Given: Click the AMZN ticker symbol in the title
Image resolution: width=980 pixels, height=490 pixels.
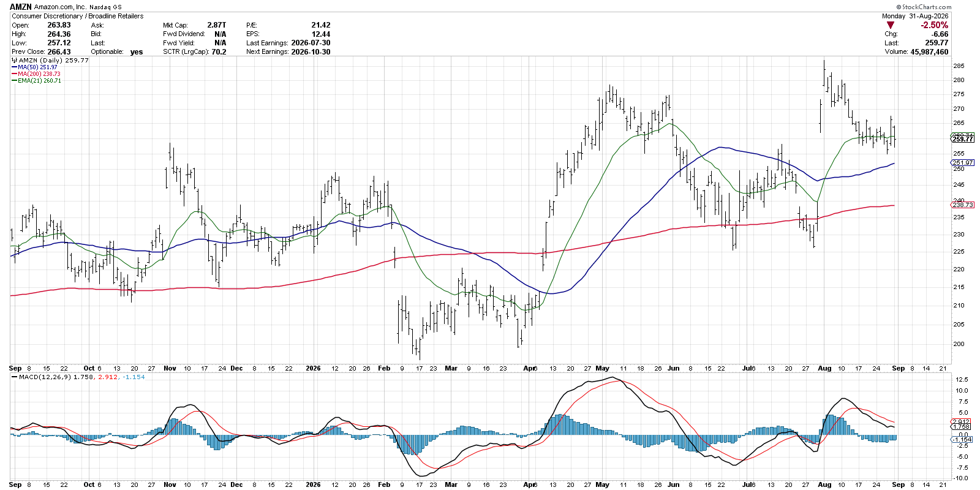Looking at the screenshot, I should (21, 7).
